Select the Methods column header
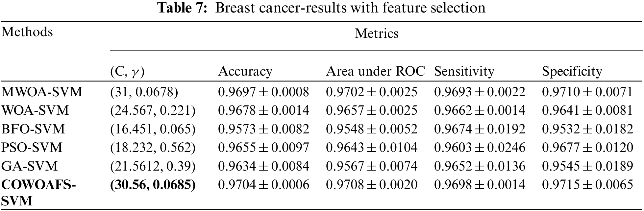This screenshot has height=211, width=644. (27, 32)
